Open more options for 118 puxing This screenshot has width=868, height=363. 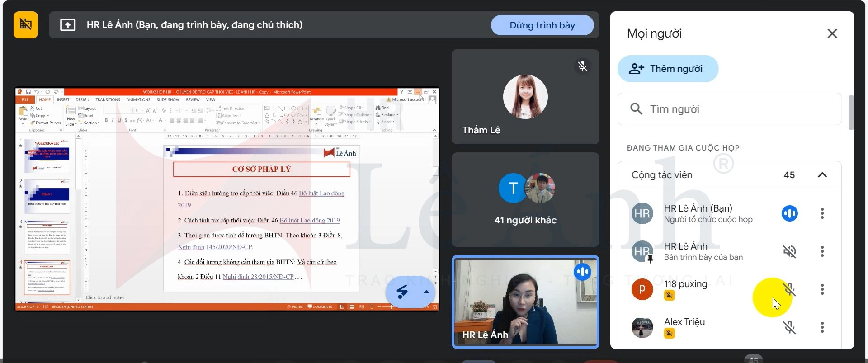tap(822, 289)
